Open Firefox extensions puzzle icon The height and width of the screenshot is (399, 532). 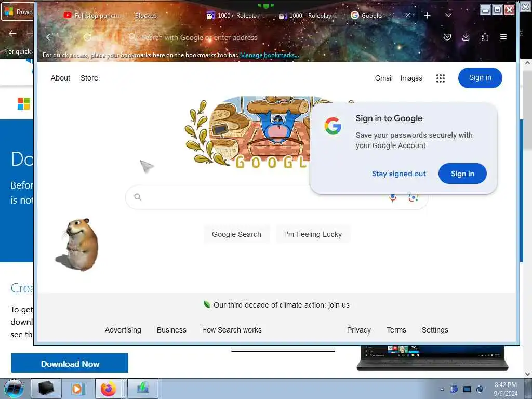click(485, 37)
